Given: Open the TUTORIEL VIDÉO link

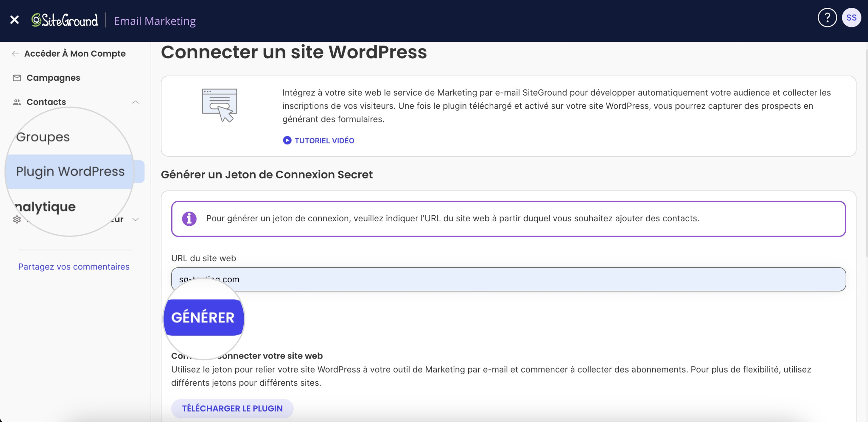Looking at the screenshot, I should (324, 141).
